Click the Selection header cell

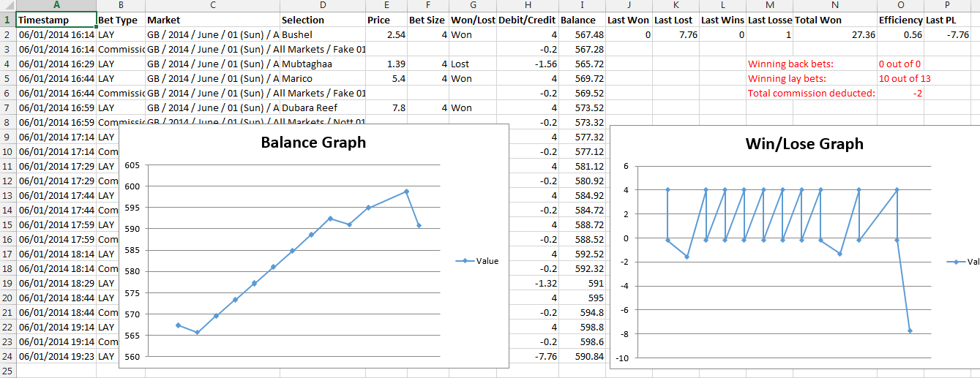coord(323,20)
